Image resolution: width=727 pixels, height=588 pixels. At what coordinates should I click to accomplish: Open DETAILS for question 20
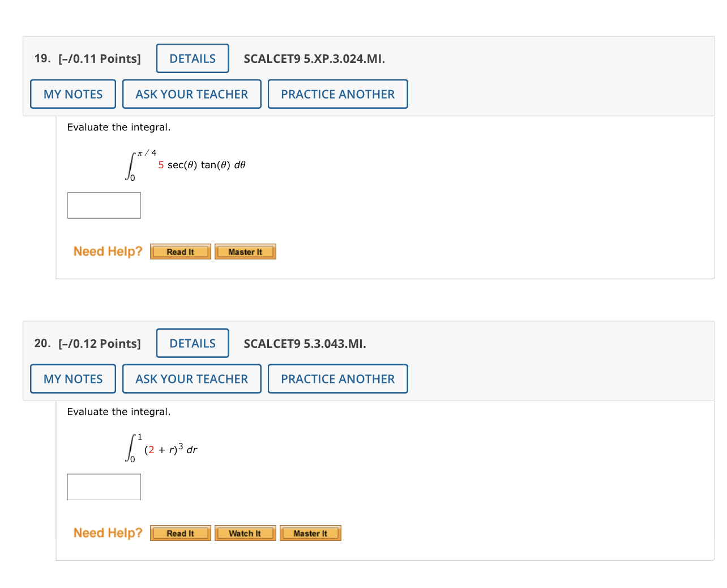point(193,343)
